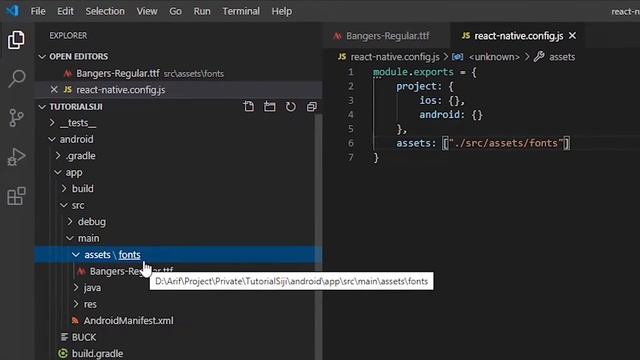Screen dimensions: 640x360
Task: Expand the res folder
Action: click(x=76, y=304)
